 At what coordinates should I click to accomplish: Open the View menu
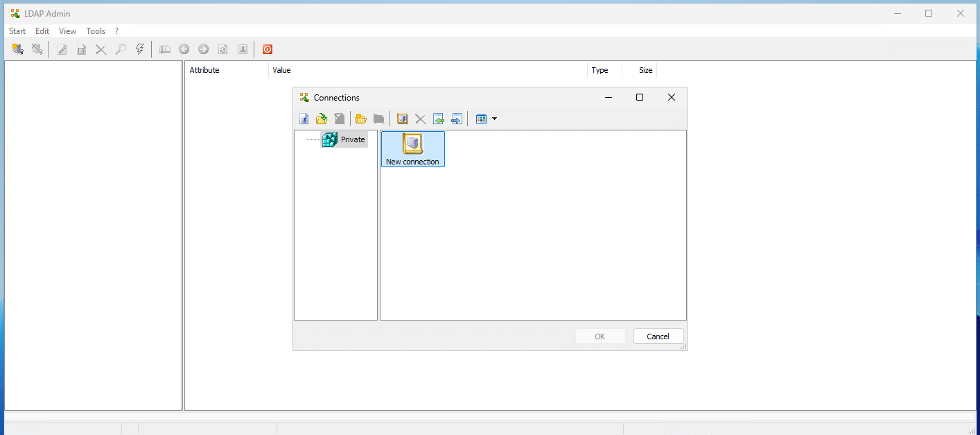click(x=67, y=31)
